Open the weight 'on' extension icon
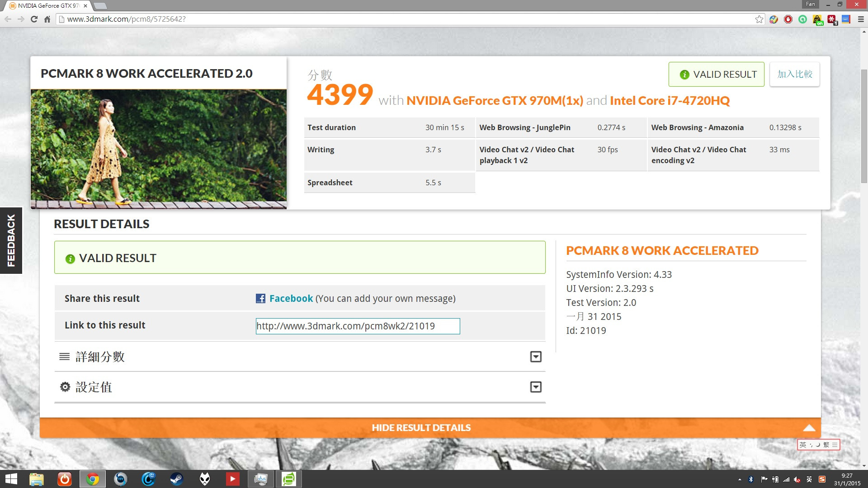The height and width of the screenshot is (488, 868). tap(817, 20)
